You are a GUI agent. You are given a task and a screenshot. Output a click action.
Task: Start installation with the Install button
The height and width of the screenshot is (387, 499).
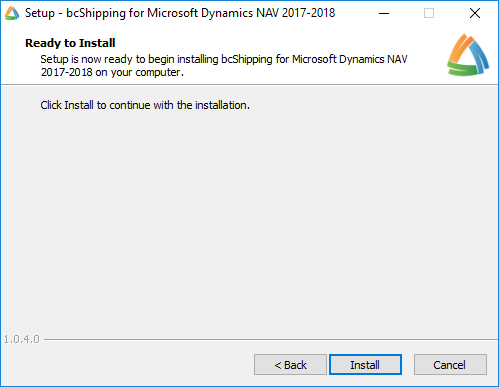click(365, 365)
